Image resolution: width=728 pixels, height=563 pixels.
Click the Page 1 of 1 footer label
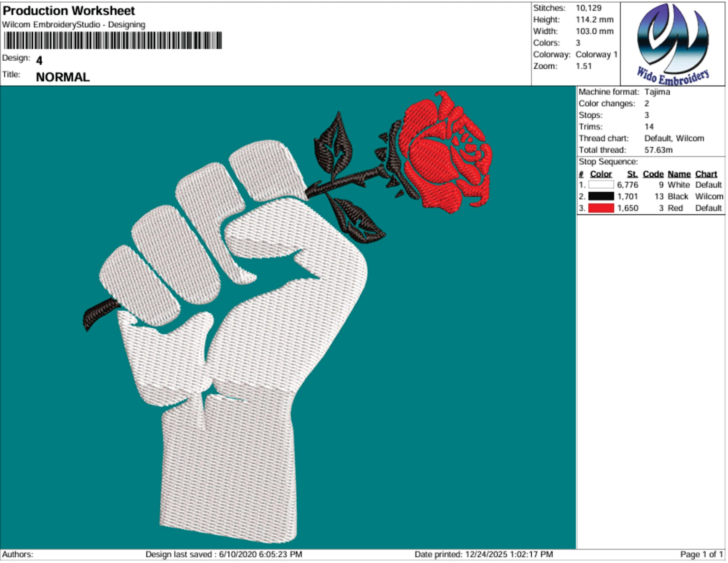701,554
